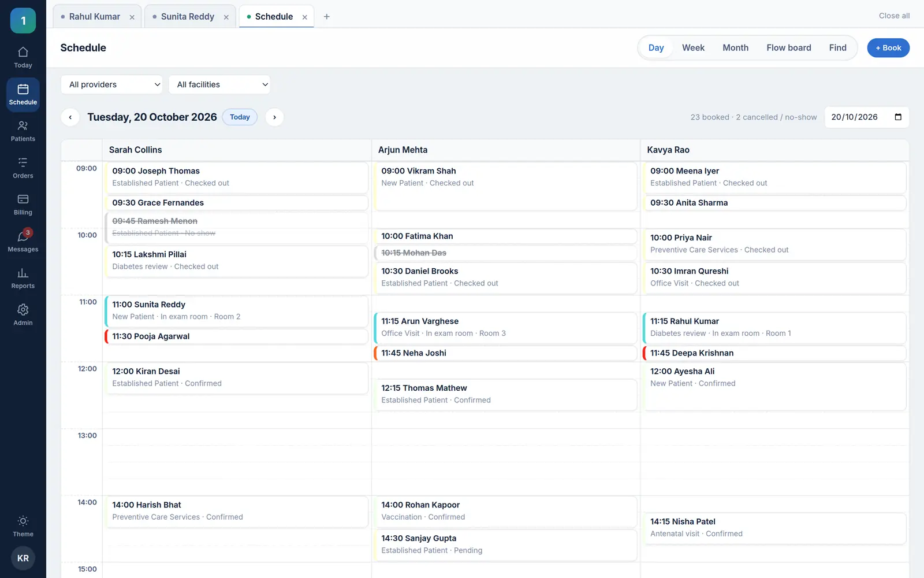Open the Find view
The width and height of the screenshot is (924, 578).
tap(837, 48)
